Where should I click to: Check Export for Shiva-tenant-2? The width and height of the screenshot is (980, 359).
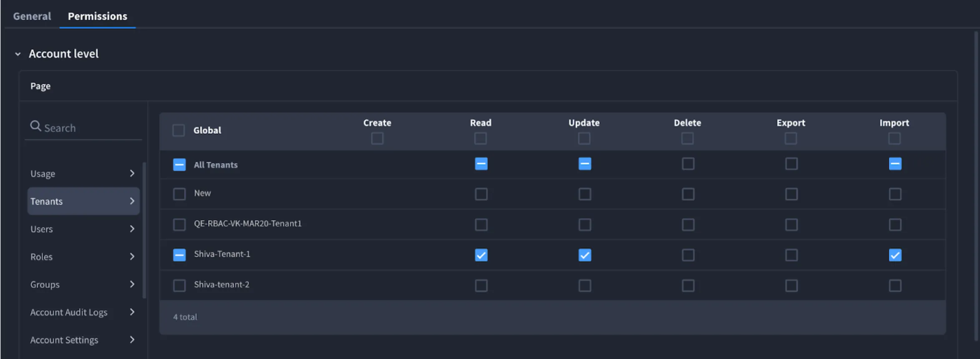tap(792, 286)
